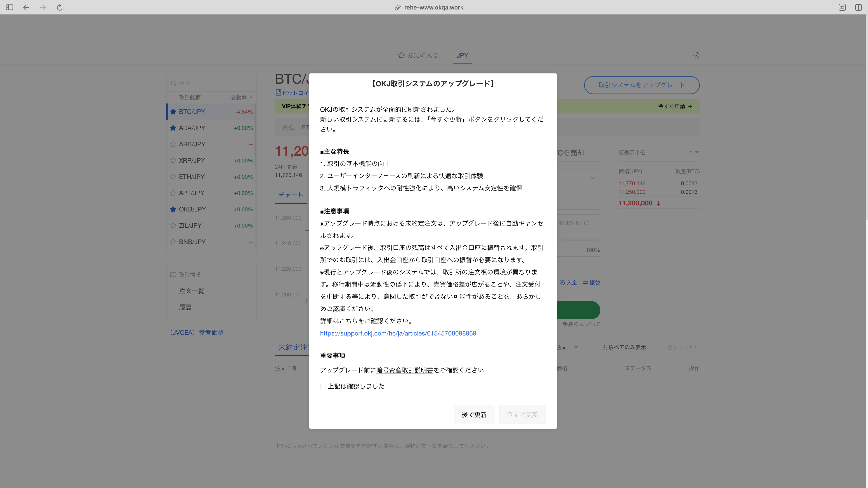Expand the order type dropdown chevron

[593, 178]
